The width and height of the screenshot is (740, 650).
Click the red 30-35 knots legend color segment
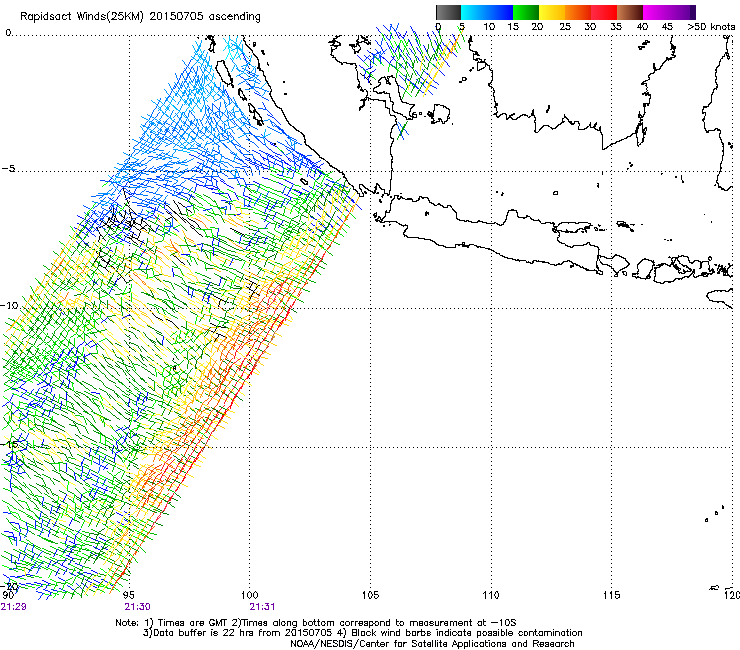click(604, 12)
